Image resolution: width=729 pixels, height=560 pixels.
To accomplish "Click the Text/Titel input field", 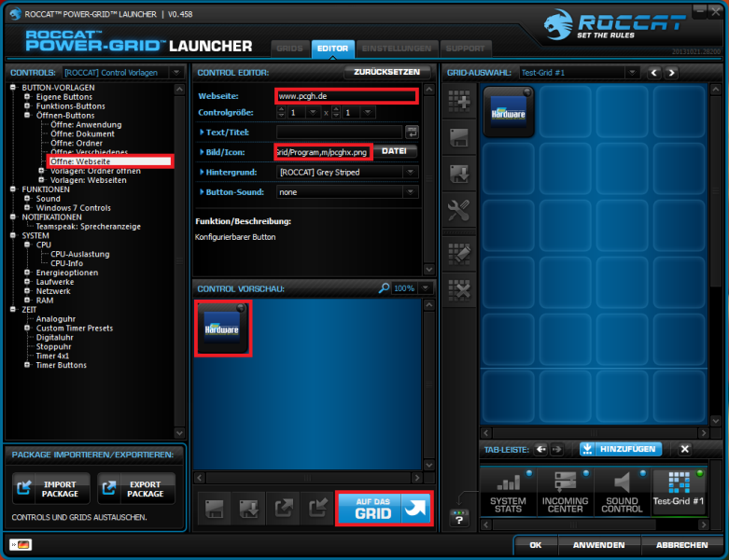I will pyautogui.click(x=339, y=132).
